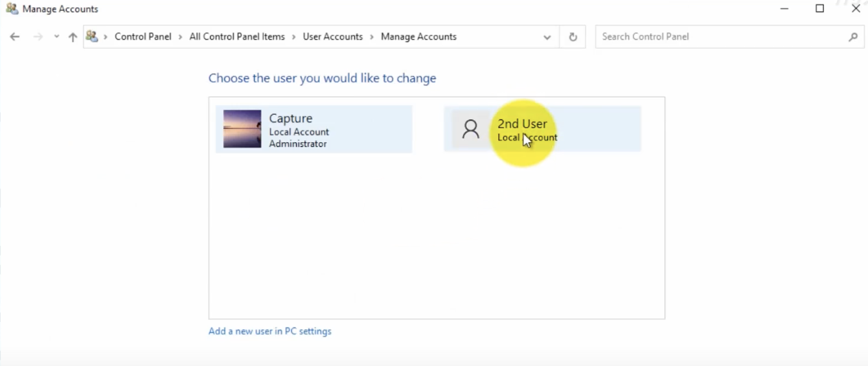Open the Control Panel breadcrumb

coord(143,37)
